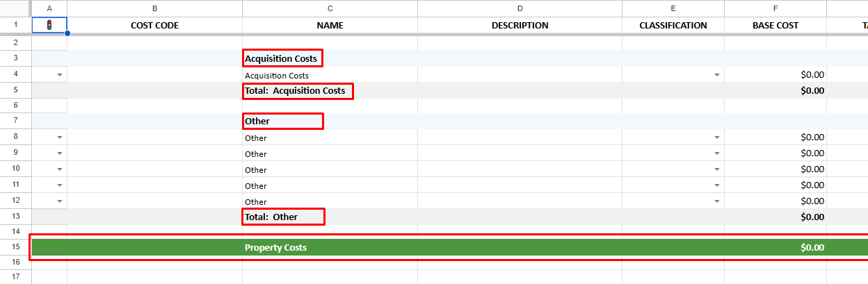Click the traffic light icon in cell A1

tap(49, 25)
